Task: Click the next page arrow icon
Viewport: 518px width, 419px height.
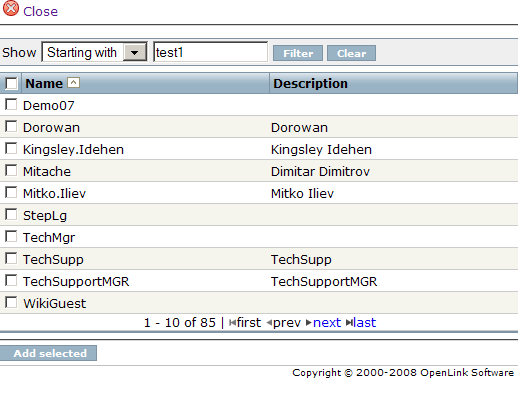Action: [308, 323]
